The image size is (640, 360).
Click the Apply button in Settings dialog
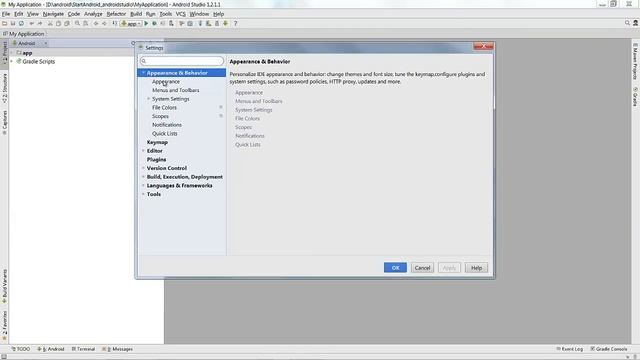pyautogui.click(x=449, y=268)
